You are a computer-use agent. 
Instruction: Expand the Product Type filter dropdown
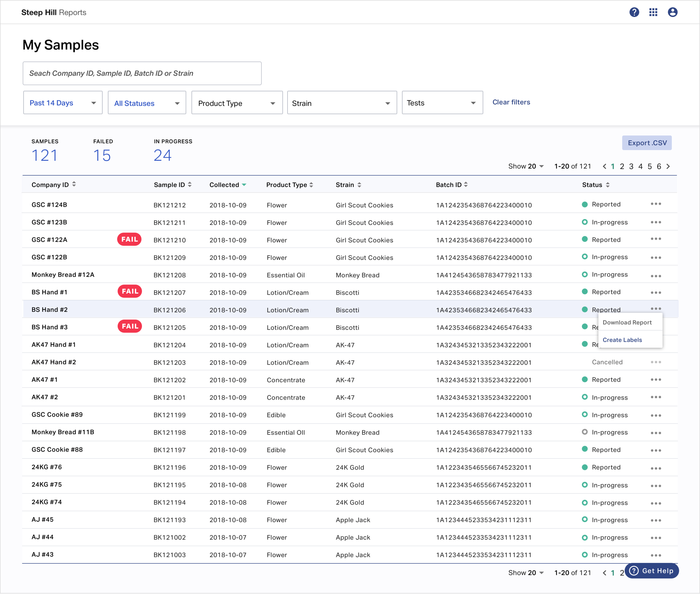tap(237, 103)
